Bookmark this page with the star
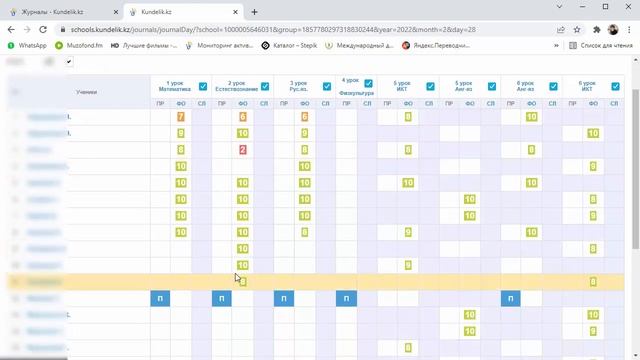This screenshot has width=640, height=360. [x=577, y=29]
